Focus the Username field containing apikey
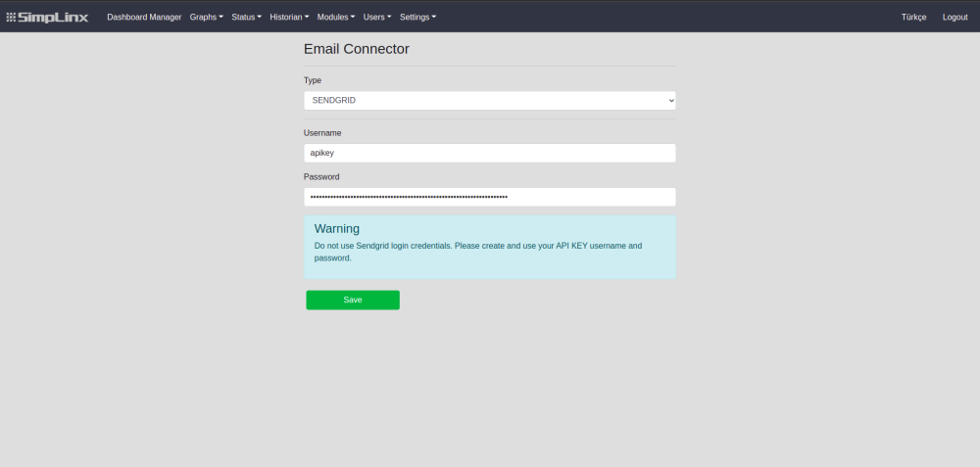This screenshot has width=980, height=467. click(489, 153)
